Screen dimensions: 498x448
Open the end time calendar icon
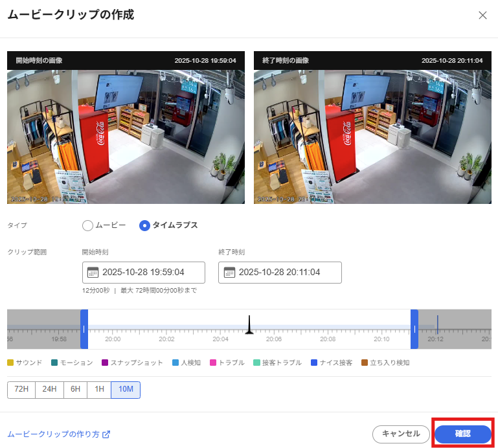click(229, 273)
